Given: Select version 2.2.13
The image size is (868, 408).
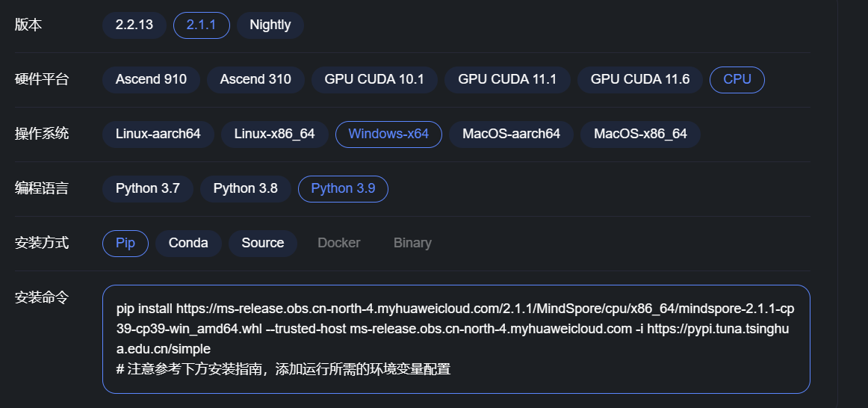Looking at the screenshot, I should pyautogui.click(x=134, y=25).
